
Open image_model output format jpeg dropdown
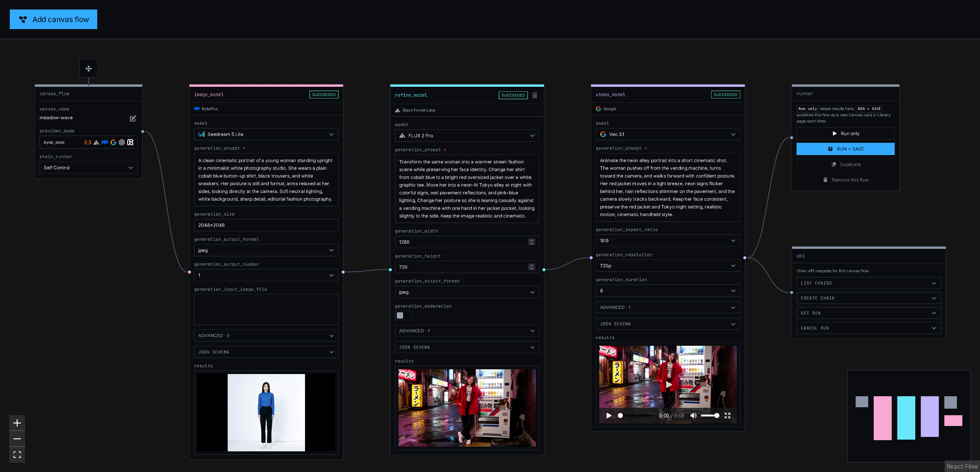266,250
